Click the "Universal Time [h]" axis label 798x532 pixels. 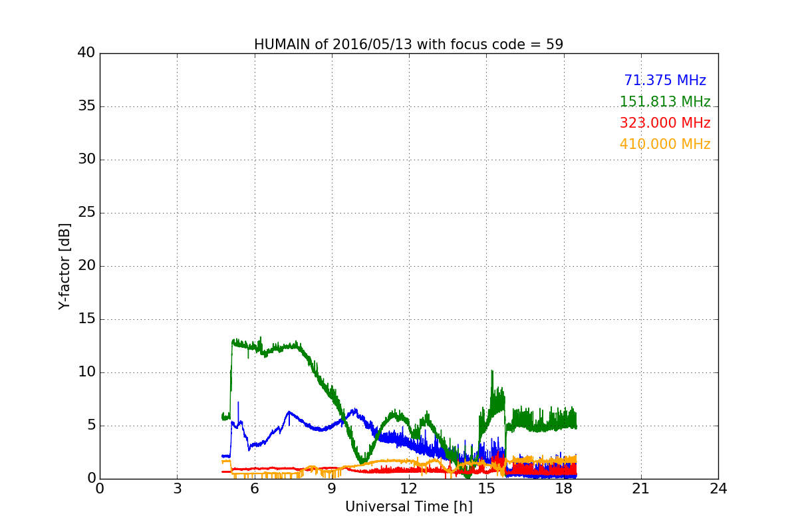coord(408,507)
